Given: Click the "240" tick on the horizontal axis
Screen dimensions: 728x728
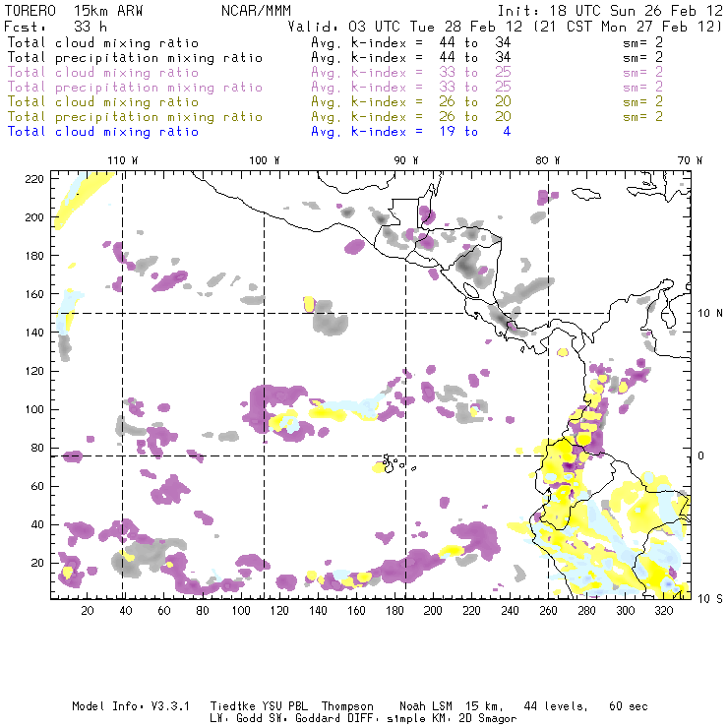Looking at the screenshot, I should [x=510, y=611].
